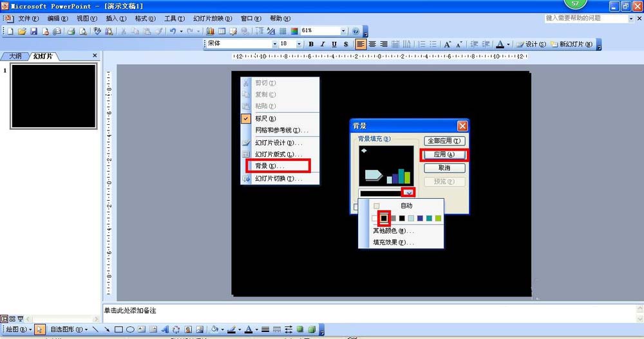Choose 幻灯片设计 from the context menu
Image resolution: width=644 pixels, height=339 pixels.
click(279, 143)
